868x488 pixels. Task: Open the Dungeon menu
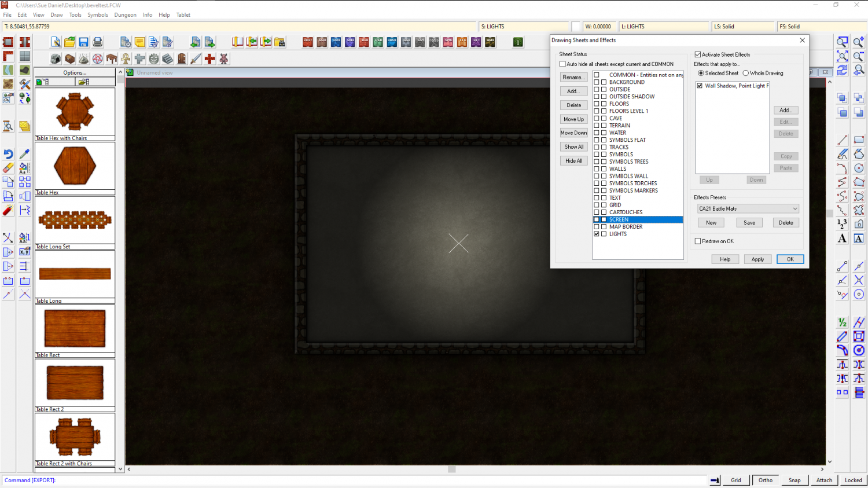125,15
